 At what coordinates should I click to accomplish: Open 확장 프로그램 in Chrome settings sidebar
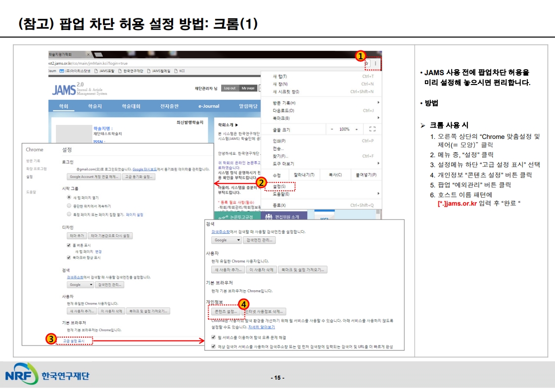click(36, 169)
